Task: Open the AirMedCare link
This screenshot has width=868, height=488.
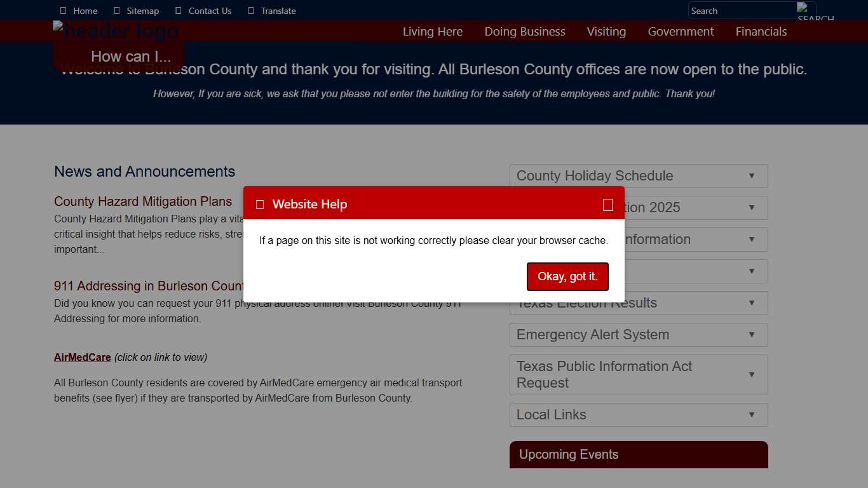Action: pyautogui.click(x=83, y=358)
